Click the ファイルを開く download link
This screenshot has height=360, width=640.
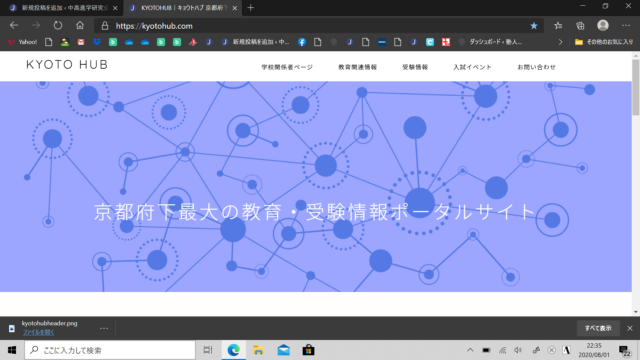(x=38, y=332)
